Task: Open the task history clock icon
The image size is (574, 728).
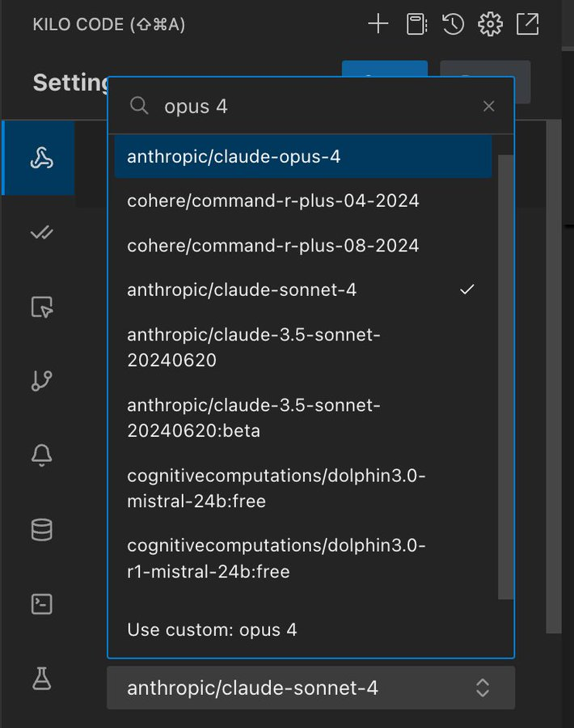Action: [x=453, y=24]
